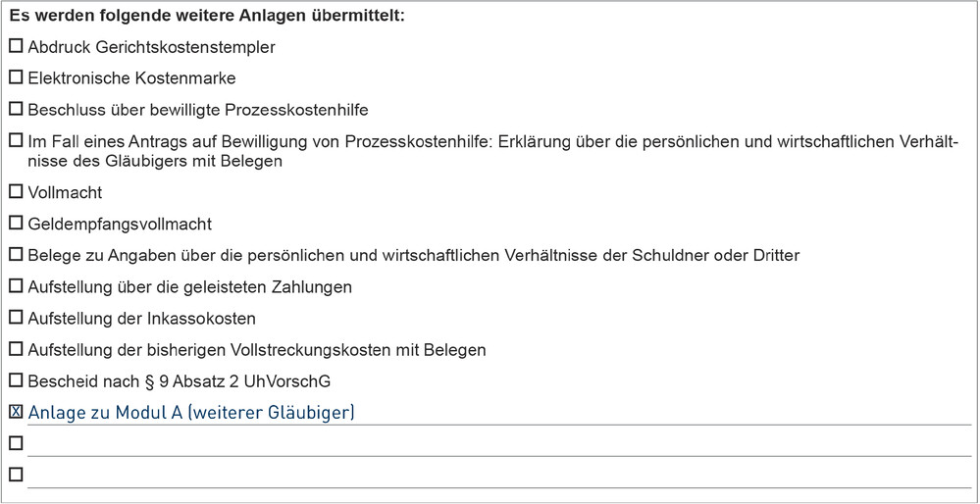
Task: Select the Bescheid nach § 9 UhVorschG checkbox
Action: pyautogui.click(x=16, y=380)
